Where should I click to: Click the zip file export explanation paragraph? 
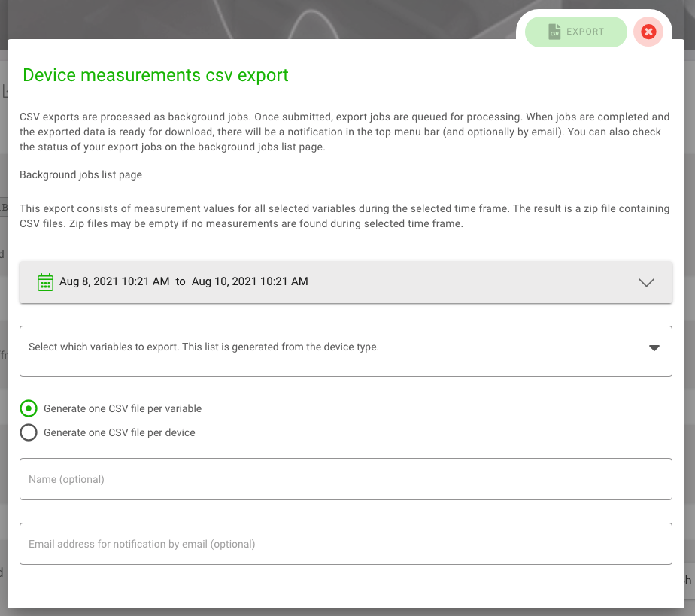pyautogui.click(x=344, y=216)
